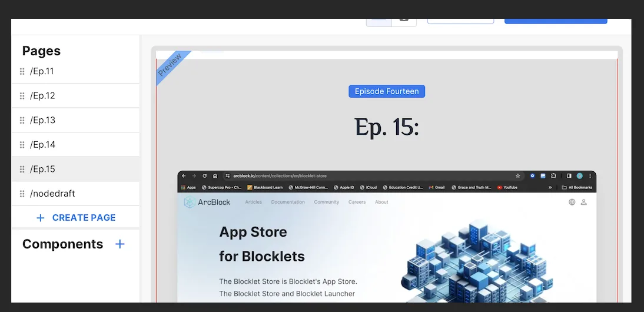The width and height of the screenshot is (644, 312).
Task: Click the iCloud bookmark
Action: (x=369, y=187)
